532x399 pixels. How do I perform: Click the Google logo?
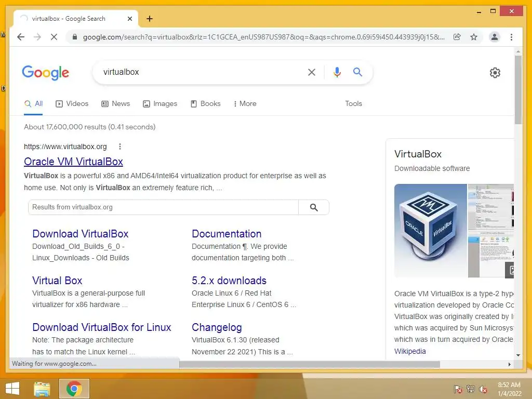tap(46, 73)
